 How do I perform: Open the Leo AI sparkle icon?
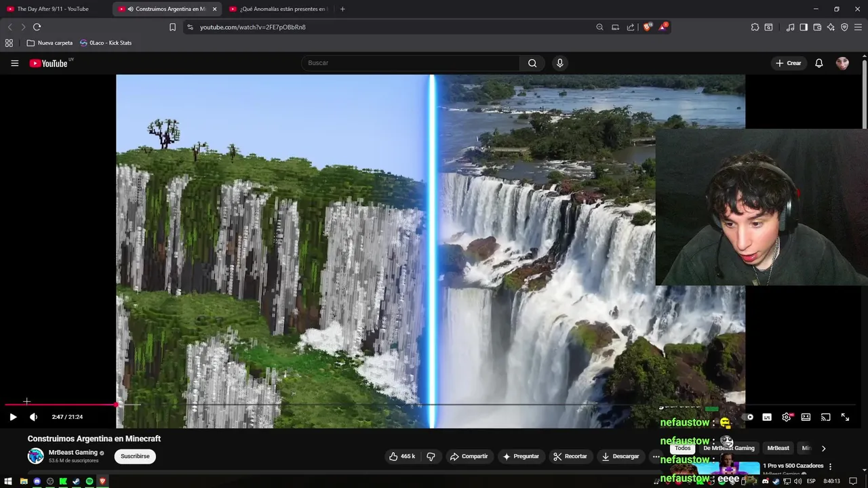(x=831, y=27)
